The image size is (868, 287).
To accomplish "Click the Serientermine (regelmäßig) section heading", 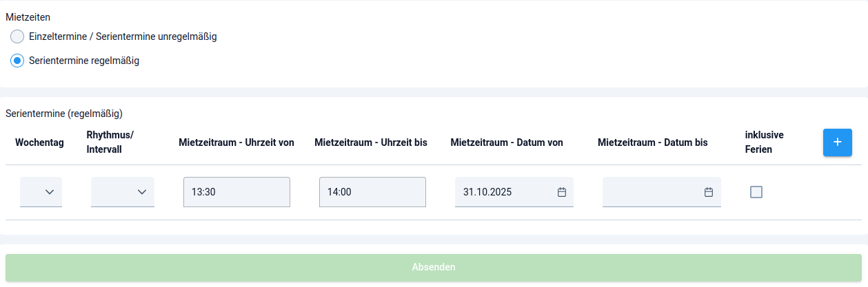I will (64, 113).
